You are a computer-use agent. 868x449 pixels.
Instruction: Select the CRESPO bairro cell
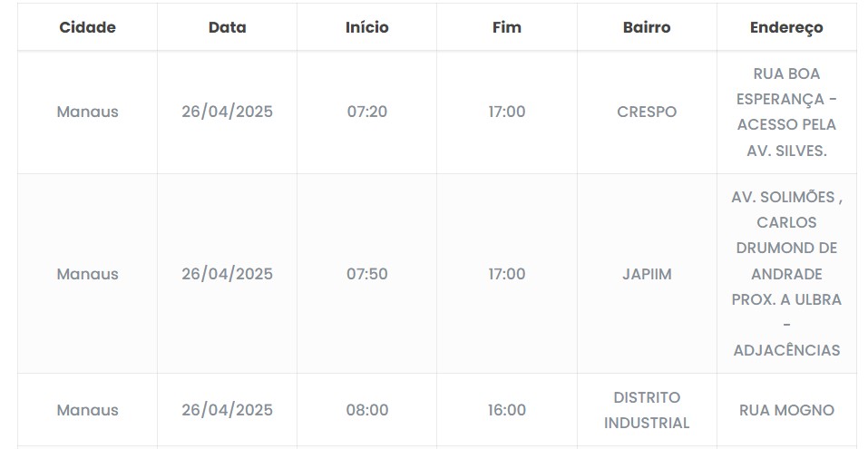[647, 112]
